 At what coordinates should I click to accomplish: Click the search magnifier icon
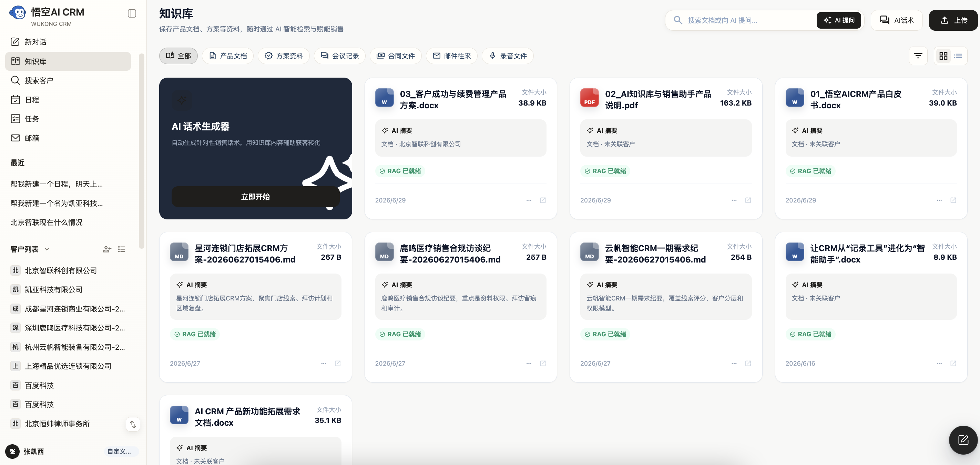click(677, 20)
